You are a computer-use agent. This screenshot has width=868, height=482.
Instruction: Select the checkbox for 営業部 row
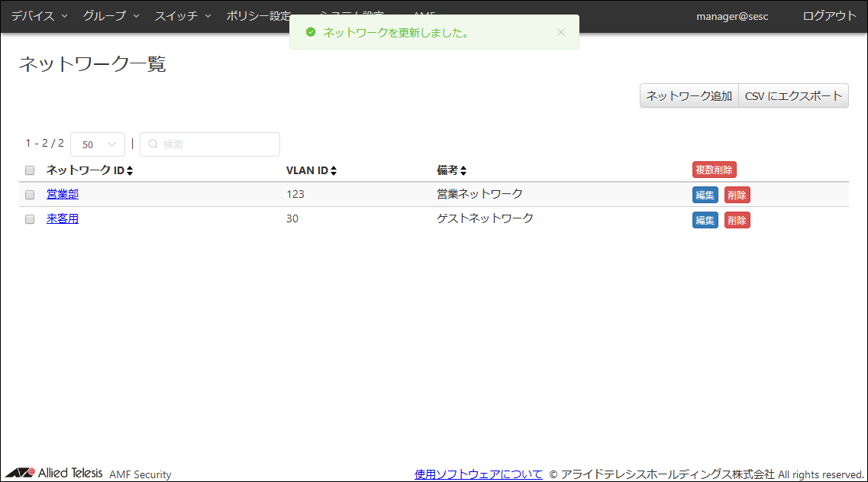pyautogui.click(x=30, y=195)
